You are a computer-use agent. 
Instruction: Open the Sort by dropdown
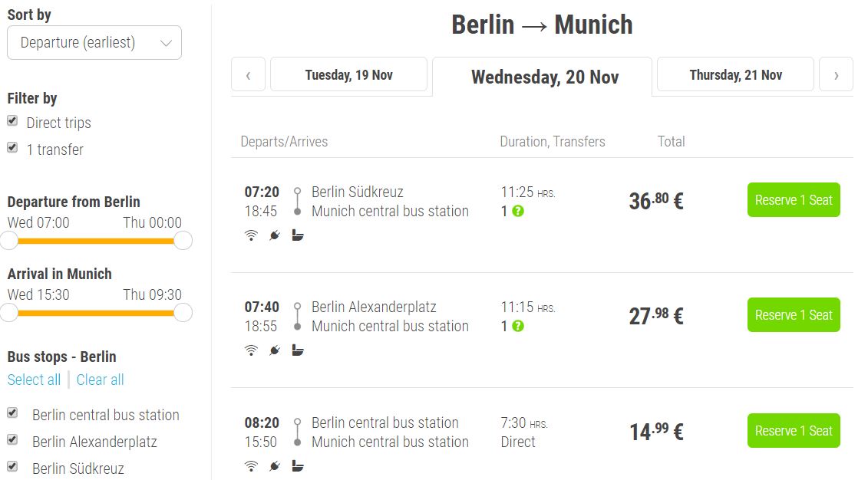[94, 42]
